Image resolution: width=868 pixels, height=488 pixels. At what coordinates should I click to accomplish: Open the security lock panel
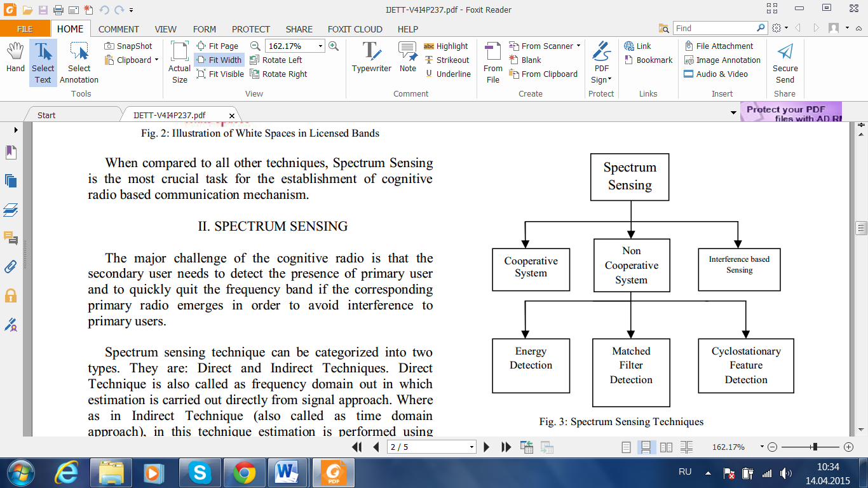coord(11,295)
